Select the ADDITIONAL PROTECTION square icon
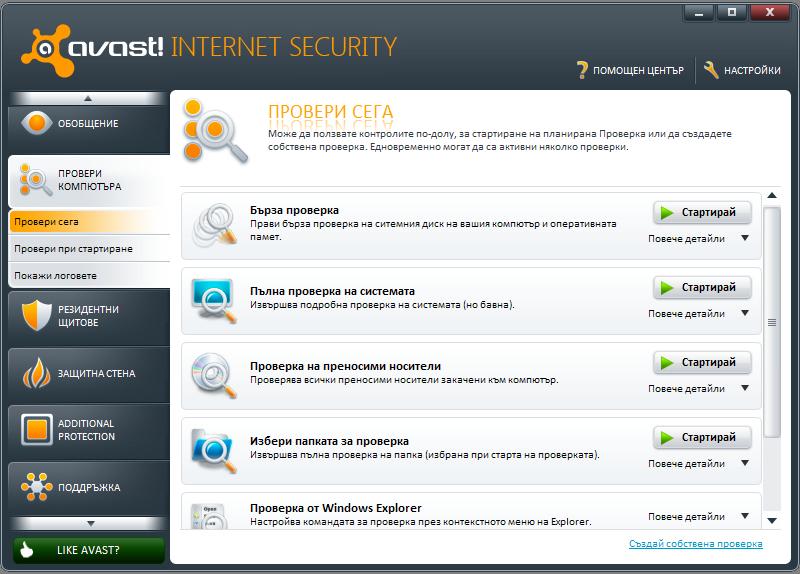800x574 pixels. 37,430
